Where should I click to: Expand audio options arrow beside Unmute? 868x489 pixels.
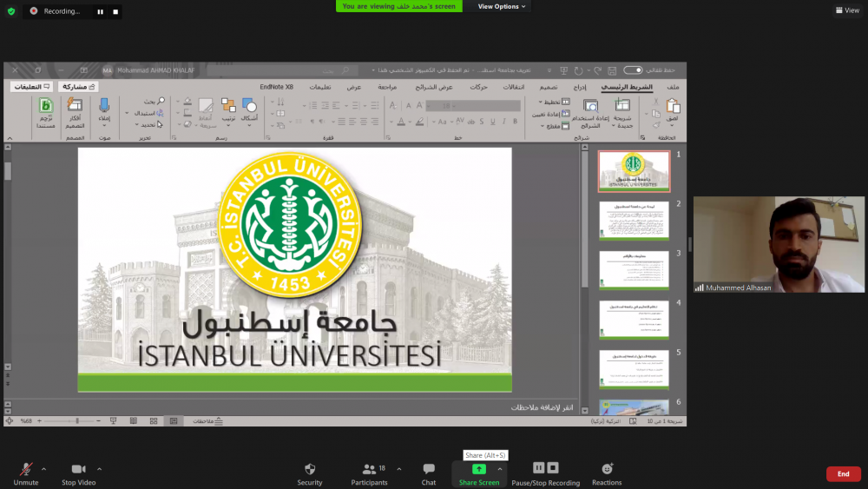[x=43, y=469]
